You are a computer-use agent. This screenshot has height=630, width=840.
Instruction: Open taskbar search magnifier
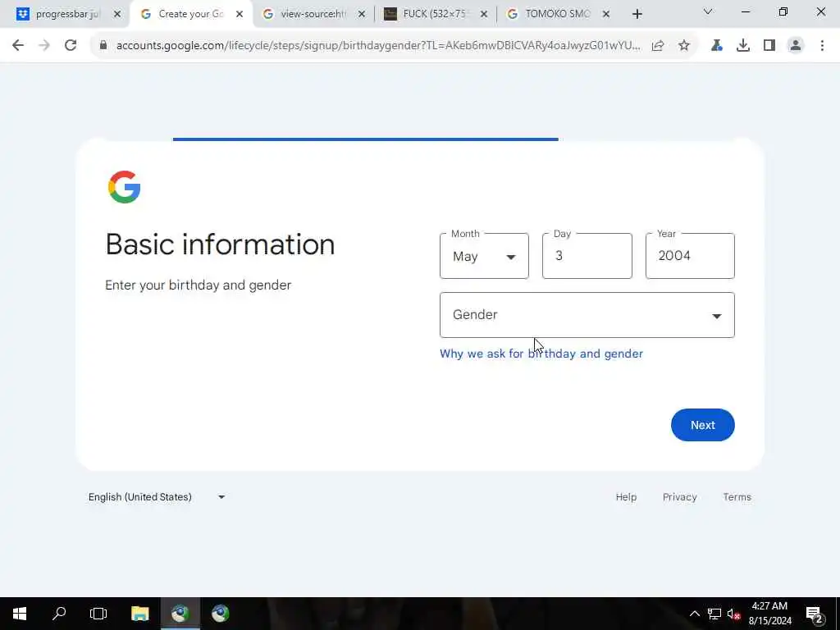[x=59, y=614]
